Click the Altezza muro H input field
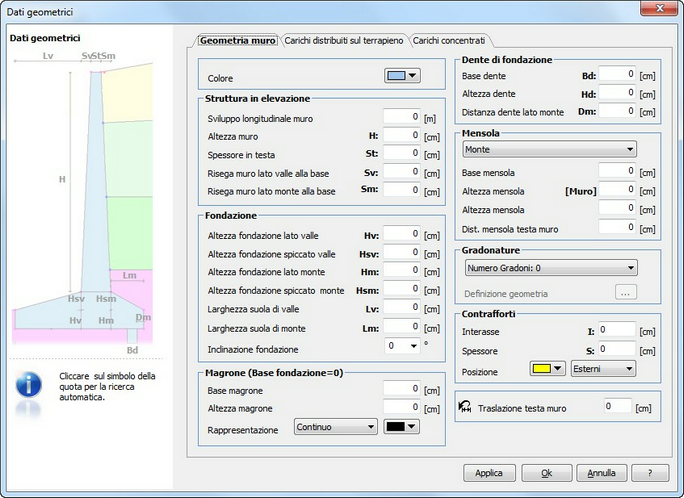Screen dimensions: 684x498 click(x=402, y=136)
